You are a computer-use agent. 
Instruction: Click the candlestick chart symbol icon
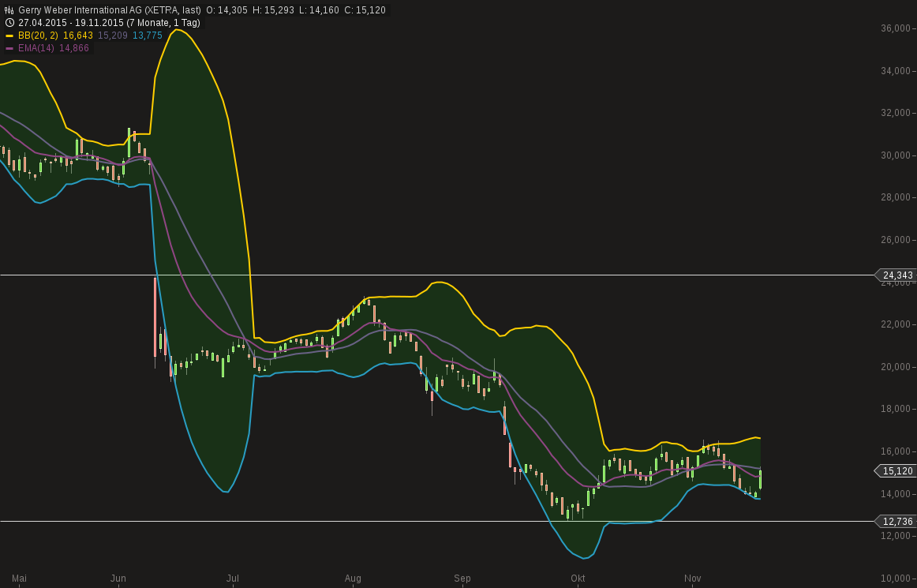pos(9,11)
